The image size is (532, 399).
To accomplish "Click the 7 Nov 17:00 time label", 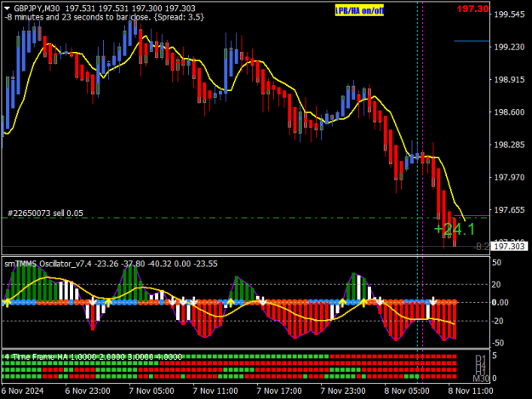I will click(279, 390).
